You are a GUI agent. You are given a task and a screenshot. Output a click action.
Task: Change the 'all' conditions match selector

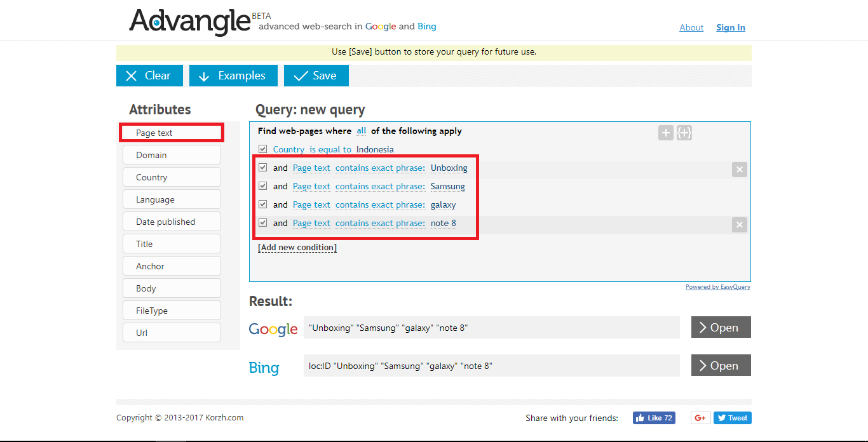click(361, 131)
